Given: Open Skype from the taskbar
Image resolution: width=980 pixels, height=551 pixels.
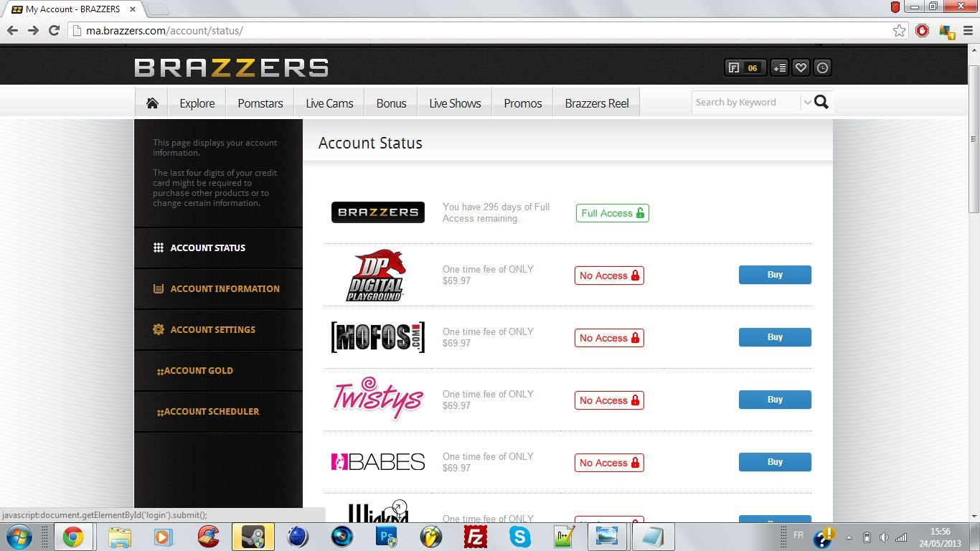Looking at the screenshot, I should [x=520, y=537].
